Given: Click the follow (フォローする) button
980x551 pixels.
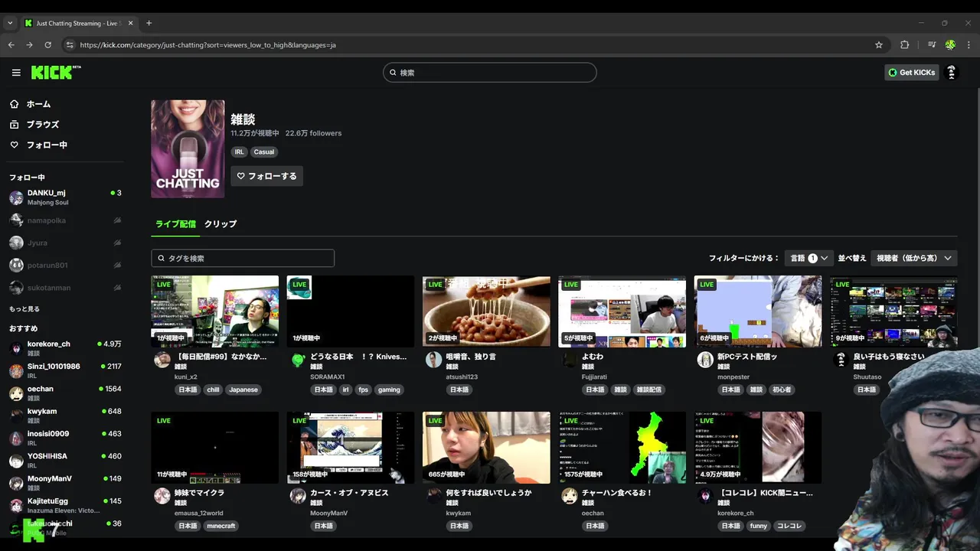Looking at the screenshot, I should click(266, 176).
